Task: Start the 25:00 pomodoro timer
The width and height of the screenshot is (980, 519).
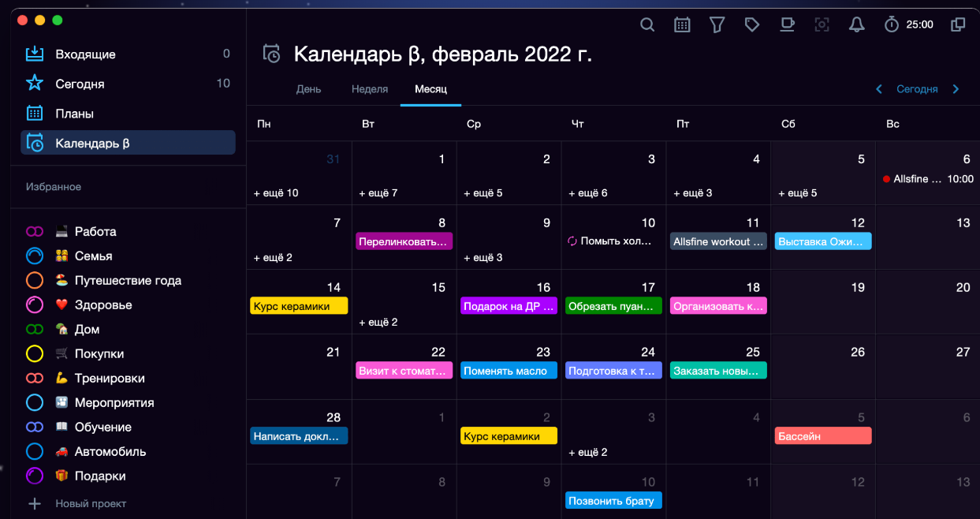Action: point(908,25)
